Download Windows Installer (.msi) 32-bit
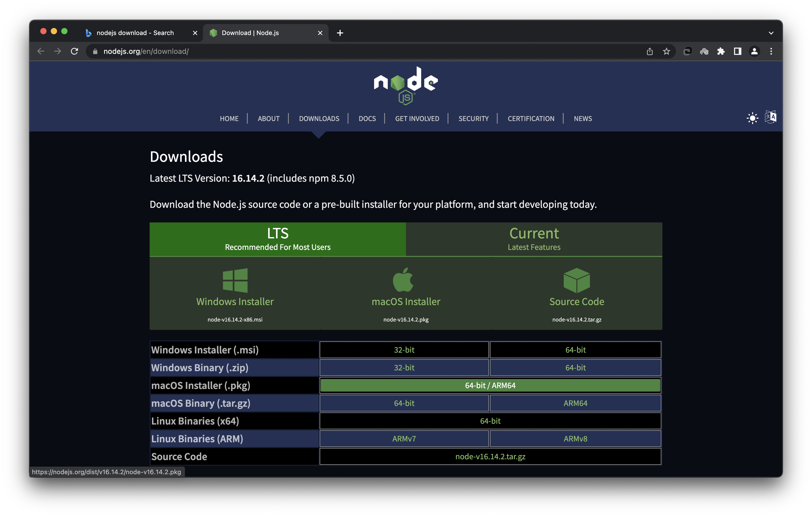This screenshot has height=516, width=812. [x=404, y=350]
